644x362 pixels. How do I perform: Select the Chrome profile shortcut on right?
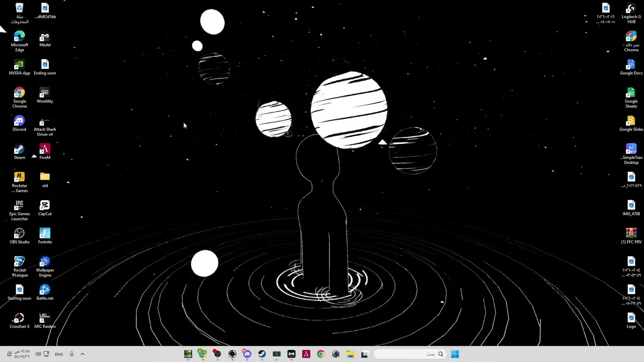pyautogui.click(x=631, y=42)
